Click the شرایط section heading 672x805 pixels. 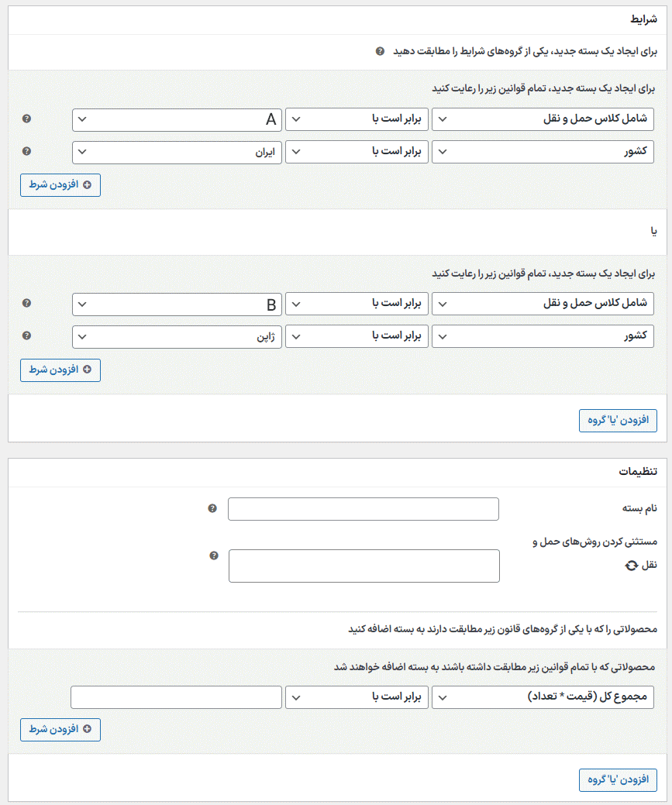click(644, 19)
